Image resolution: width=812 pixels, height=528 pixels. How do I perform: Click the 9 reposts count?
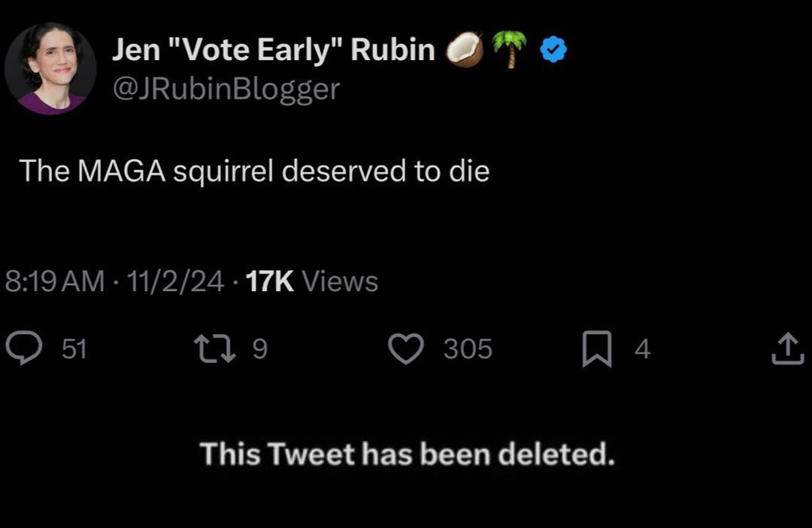[259, 349]
